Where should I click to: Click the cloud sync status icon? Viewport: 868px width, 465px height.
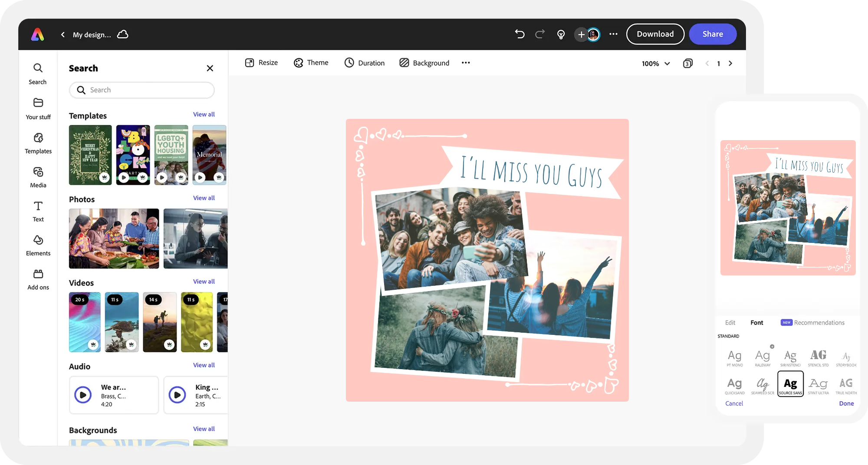coord(123,34)
